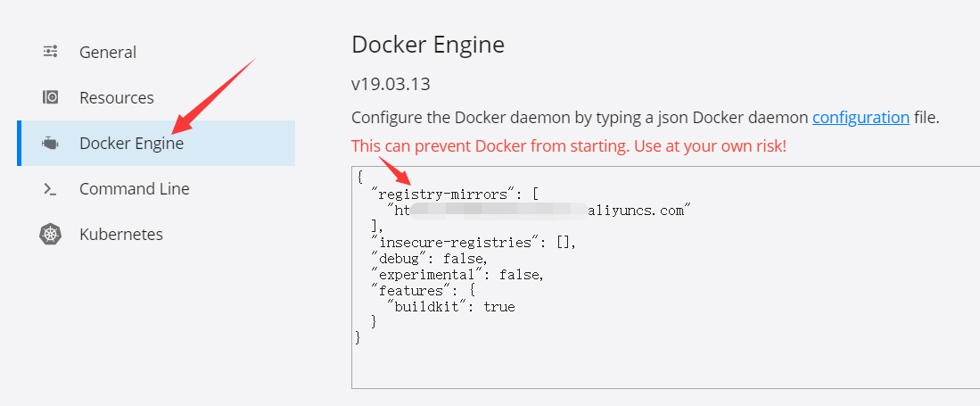Go to the Command Line section
Viewport: 980px width, 406px height.
click(134, 189)
